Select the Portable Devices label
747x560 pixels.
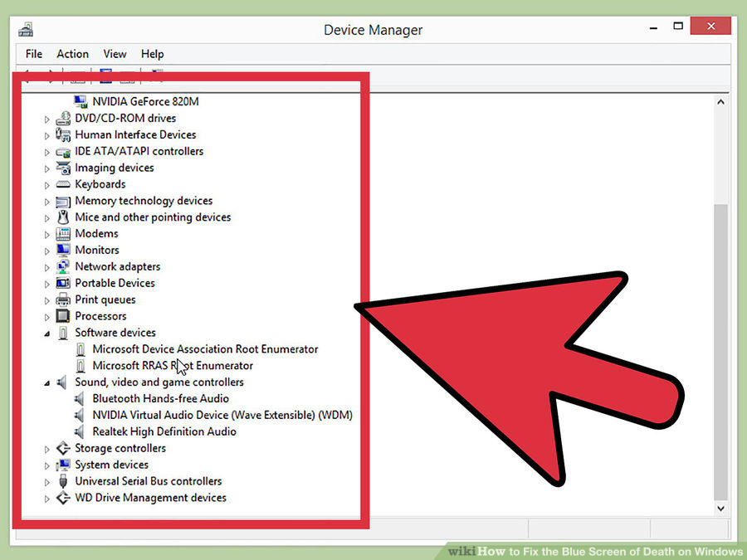point(115,283)
